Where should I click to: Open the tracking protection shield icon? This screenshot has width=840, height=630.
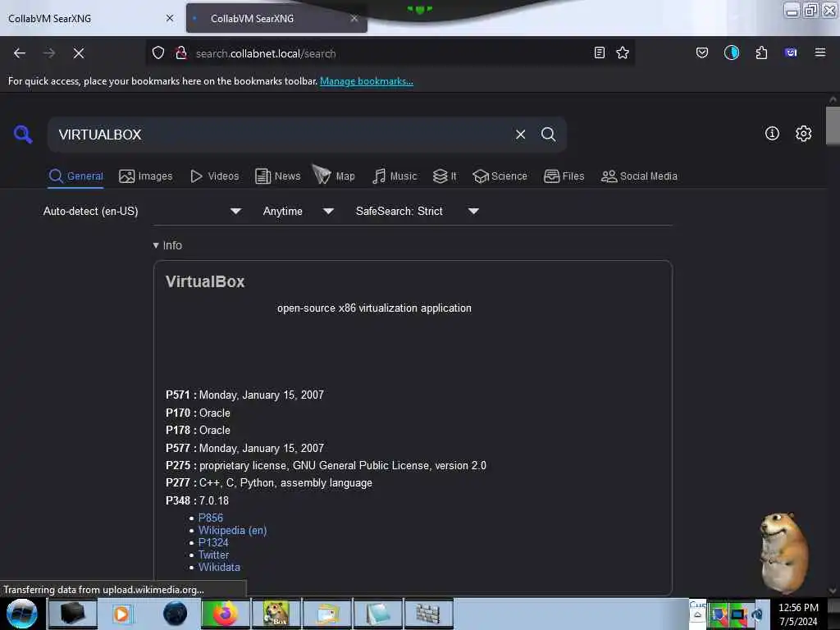(x=158, y=52)
